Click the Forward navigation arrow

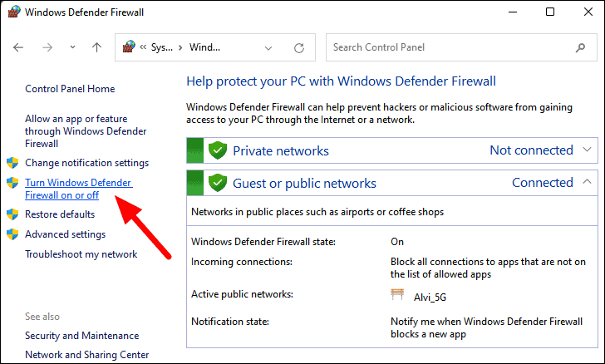point(47,47)
